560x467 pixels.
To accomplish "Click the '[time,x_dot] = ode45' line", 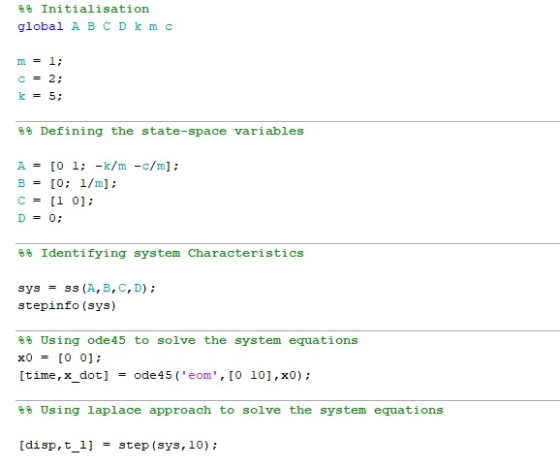I will pyautogui.click(x=165, y=376).
